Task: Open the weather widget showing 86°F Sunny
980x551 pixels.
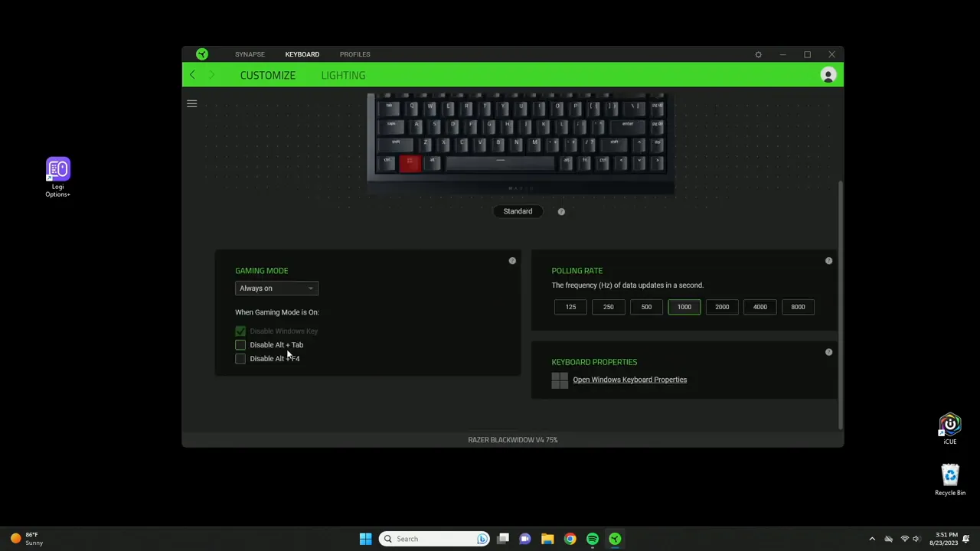Action: coord(26,539)
